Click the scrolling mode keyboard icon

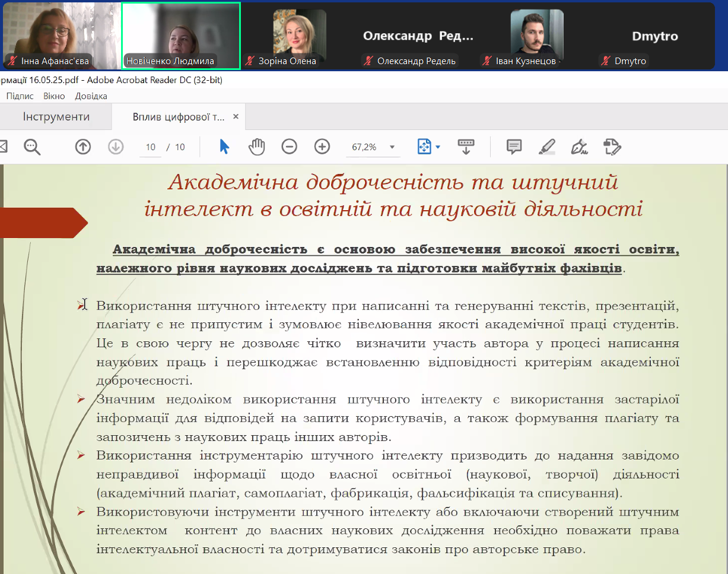pyautogui.click(x=466, y=147)
